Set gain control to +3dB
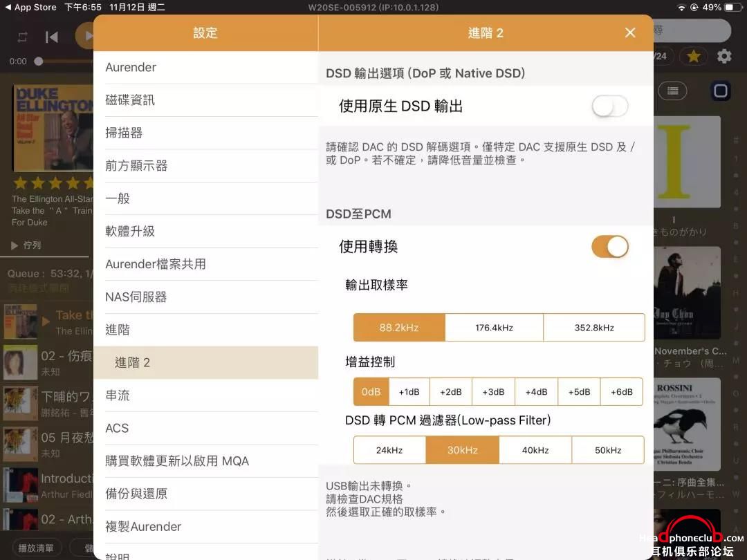This screenshot has height=560, width=747. (x=493, y=392)
